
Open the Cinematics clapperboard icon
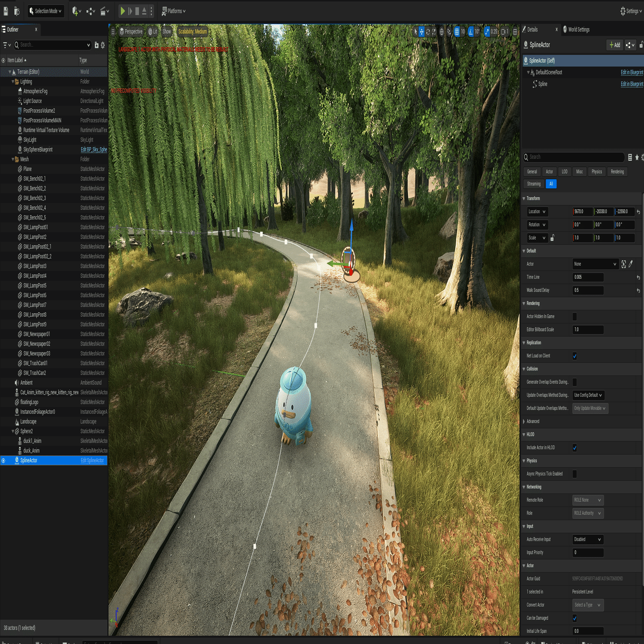point(104,11)
